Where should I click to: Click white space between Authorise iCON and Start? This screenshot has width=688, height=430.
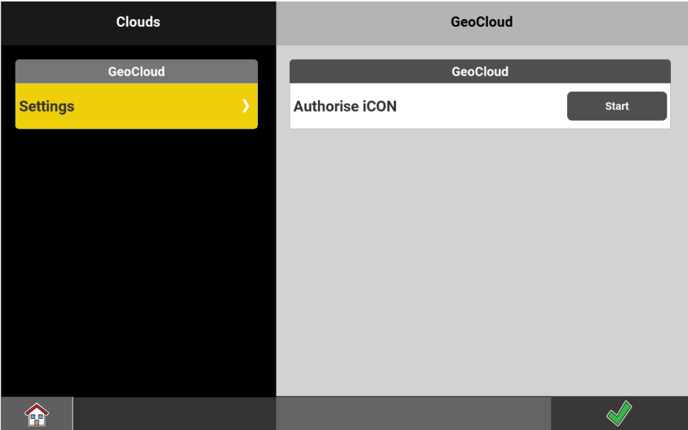480,106
